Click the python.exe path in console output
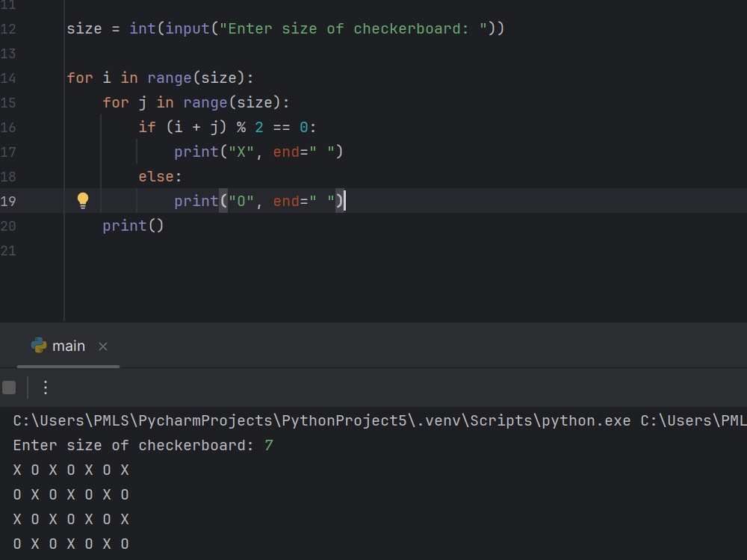 coord(321,421)
